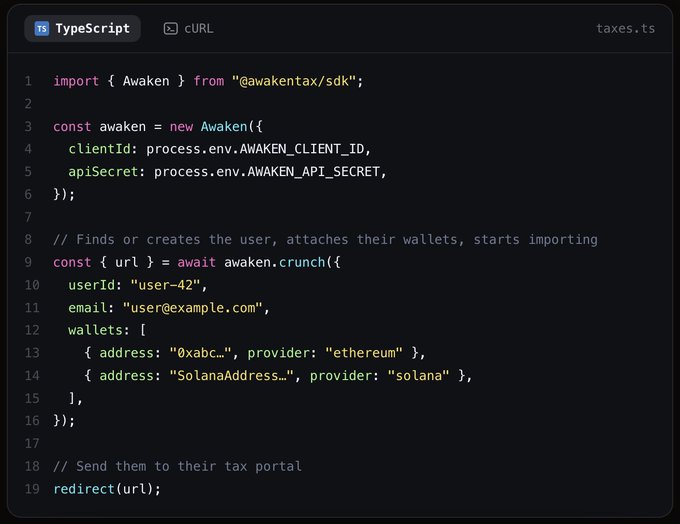This screenshot has height=524, width=680.
Task: Click the "user-42" string
Action: click(x=165, y=285)
